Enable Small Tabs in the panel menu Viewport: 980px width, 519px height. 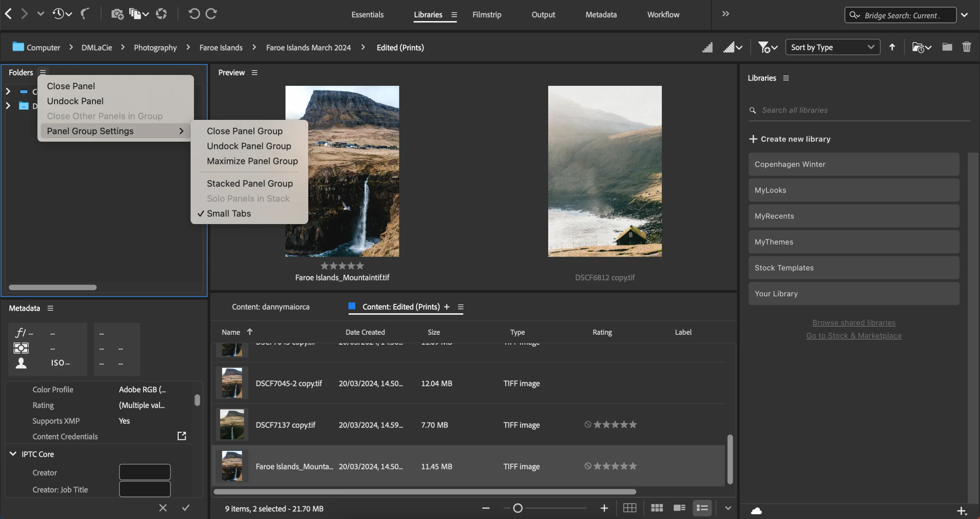click(x=229, y=213)
